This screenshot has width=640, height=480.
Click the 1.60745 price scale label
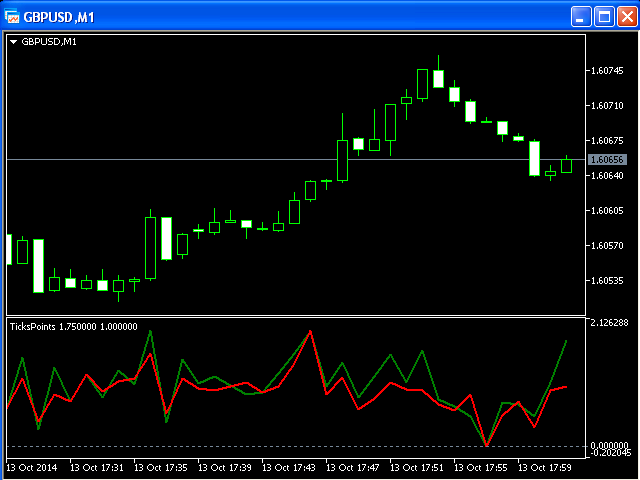pyautogui.click(x=607, y=70)
